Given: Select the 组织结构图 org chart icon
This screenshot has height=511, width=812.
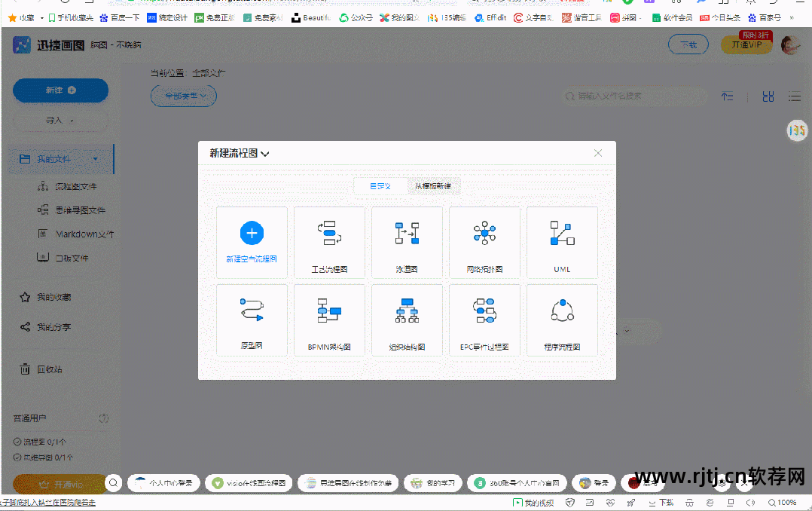Looking at the screenshot, I should pos(407,320).
